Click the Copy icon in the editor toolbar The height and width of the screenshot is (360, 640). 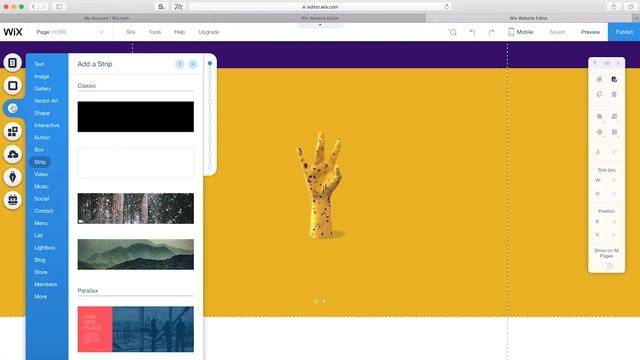tap(599, 79)
